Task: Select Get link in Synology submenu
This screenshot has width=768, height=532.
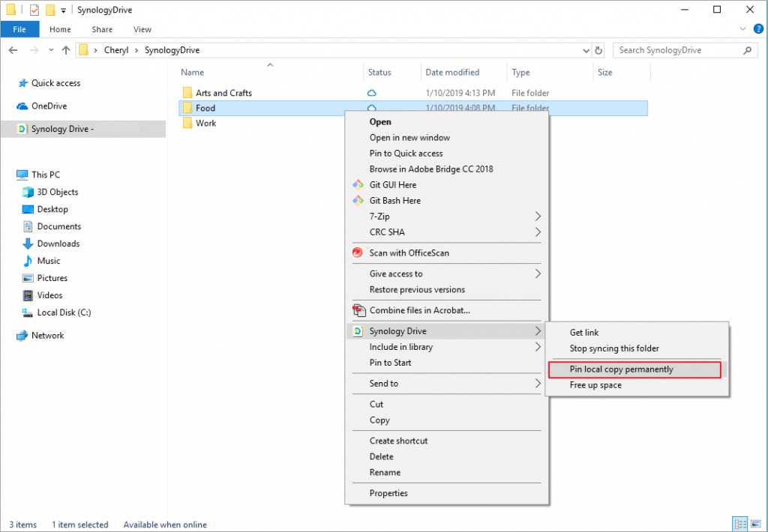Action: click(x=583, y=333)
